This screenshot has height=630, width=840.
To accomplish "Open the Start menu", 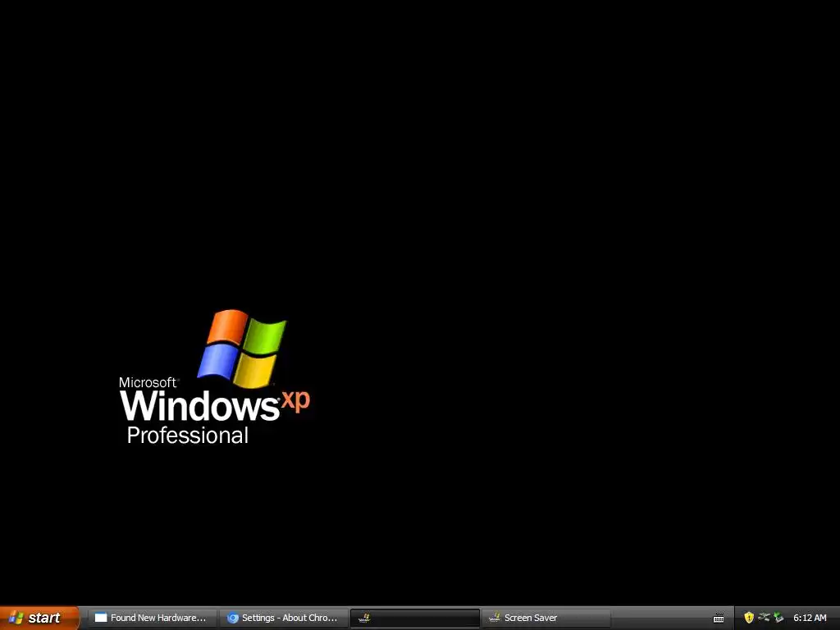I will tap(39, 618).
